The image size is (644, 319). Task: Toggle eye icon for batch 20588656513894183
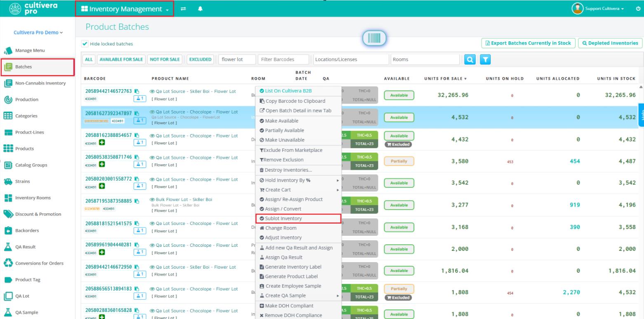pyautogui.click(x=152, y=289)
